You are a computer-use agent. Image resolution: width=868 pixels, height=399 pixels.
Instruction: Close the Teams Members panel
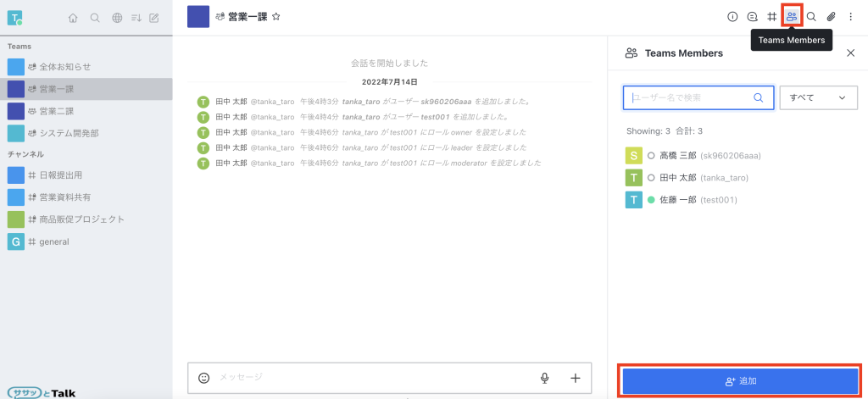pyautogui.click(x=851, y=53)
